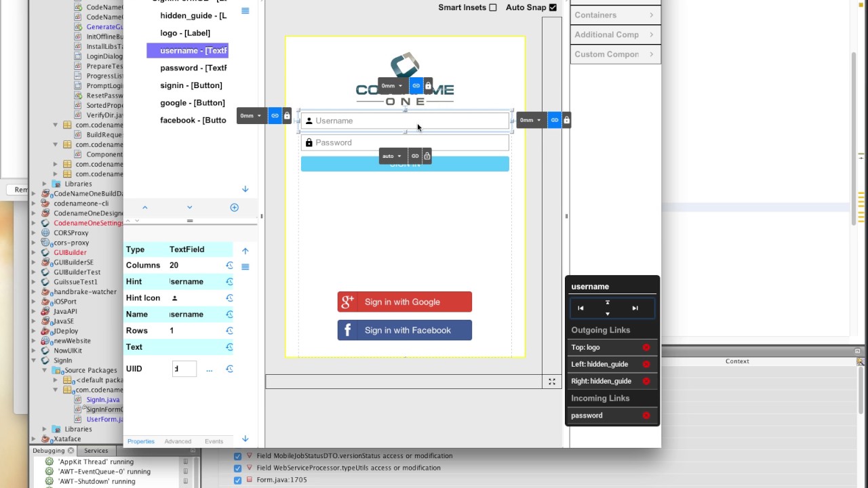Uncheck the Form.java:1705 breakpoint checkbox
The height and width of the screenshot is (488, 868).
(237, 480)
